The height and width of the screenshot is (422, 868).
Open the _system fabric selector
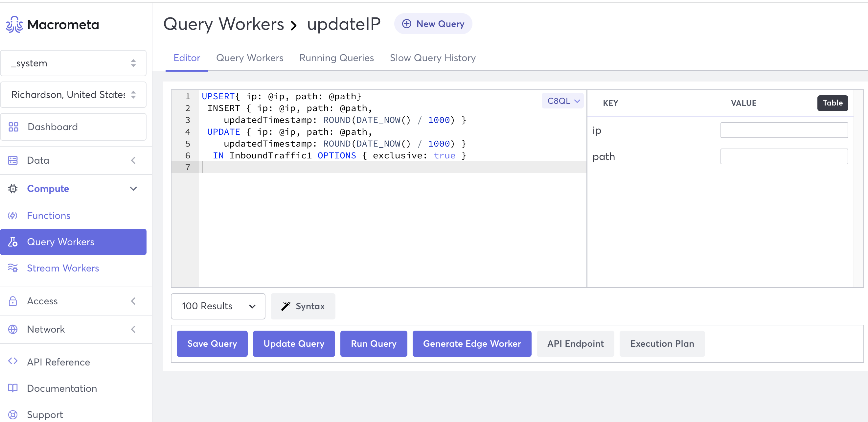[x=73, y=63]
